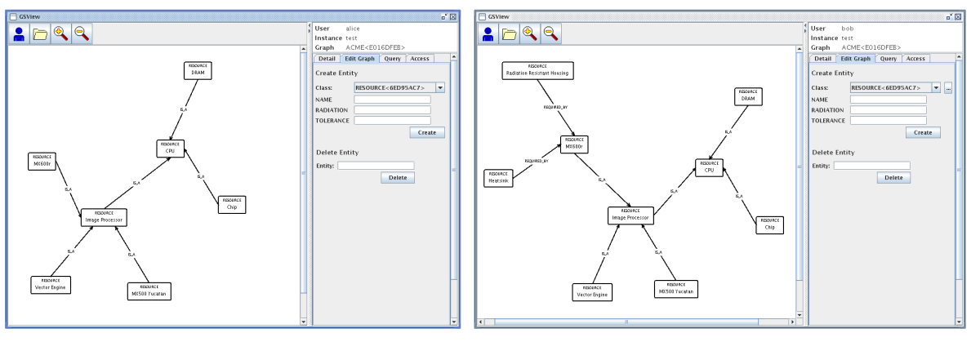
Task: Switch to the Detail tab in alice's window
Action: coord(327,59)
